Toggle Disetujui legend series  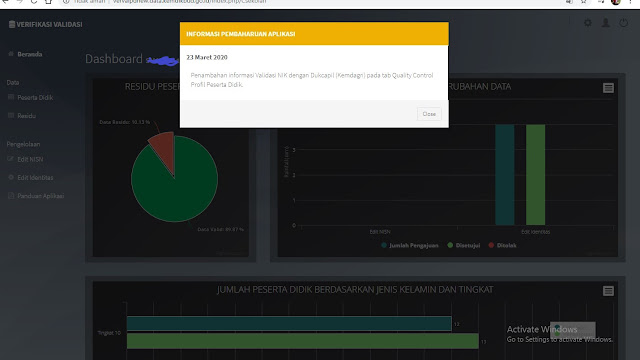(464, 245)
